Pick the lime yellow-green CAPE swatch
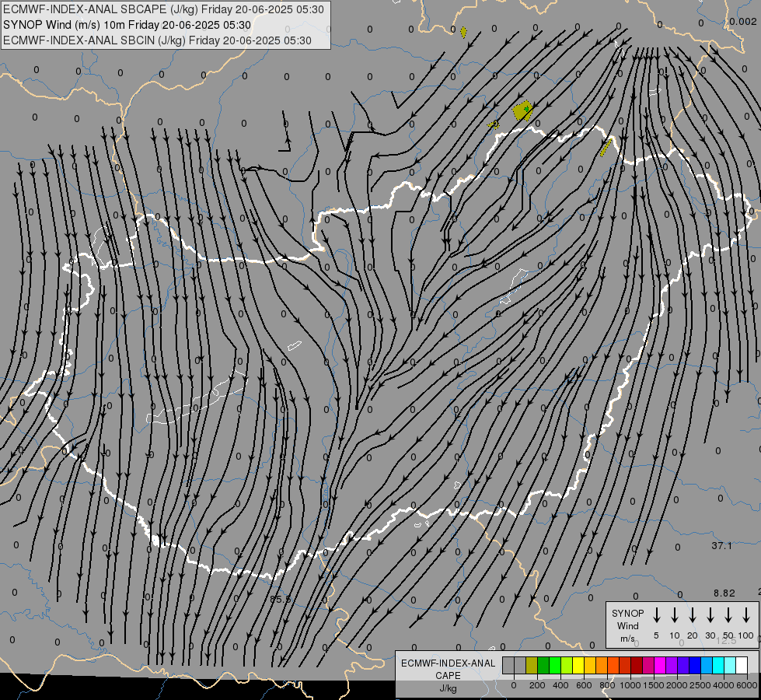The width and height of the screenshot is (761, 700). pyautogui.click(x=567, y=665)
